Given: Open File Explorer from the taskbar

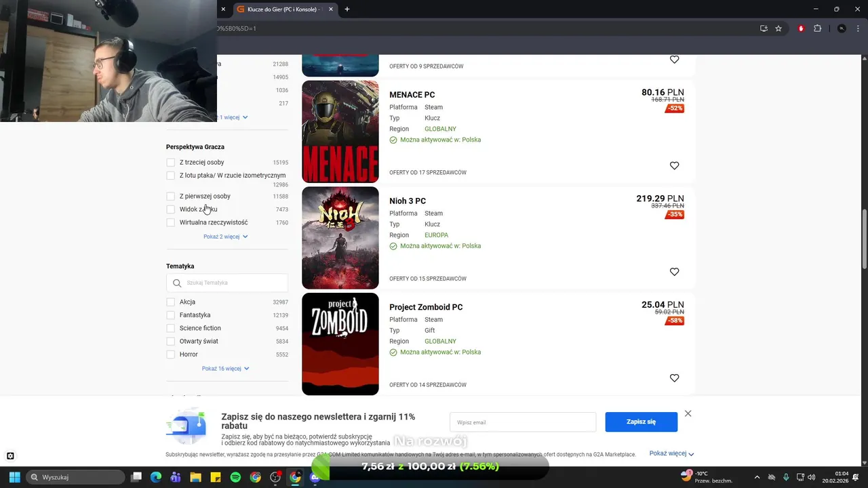Looking at the screenshot, I should point(195,477).
